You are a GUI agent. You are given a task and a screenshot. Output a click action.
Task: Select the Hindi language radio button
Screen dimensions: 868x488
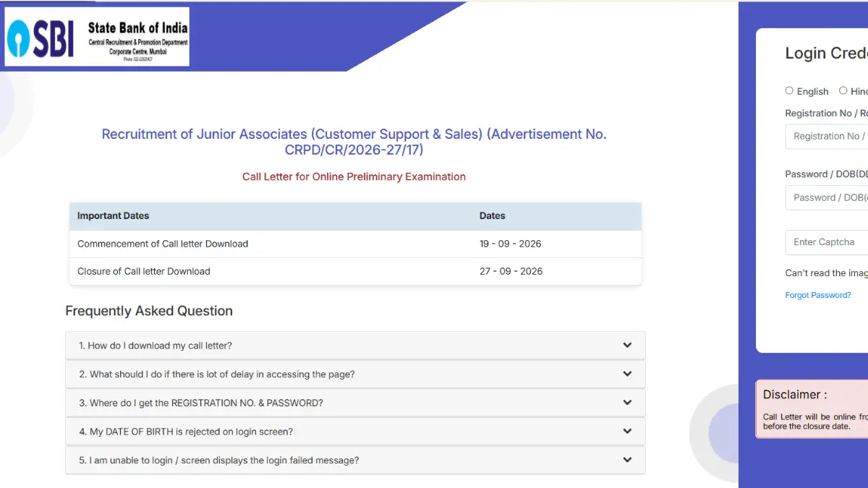843,90
